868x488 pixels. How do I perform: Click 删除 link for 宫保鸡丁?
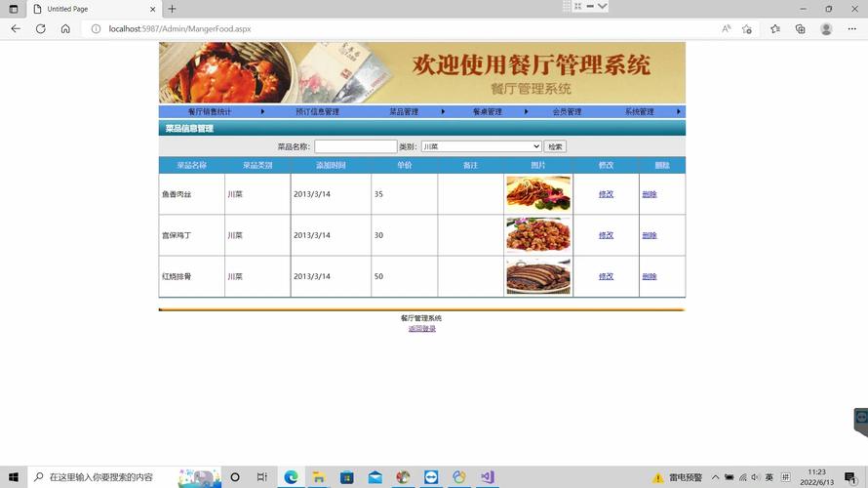650,235
